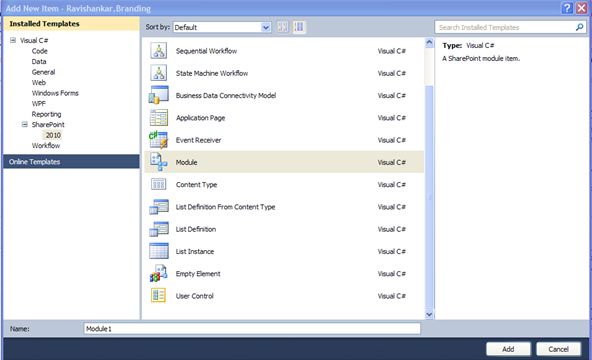Viewport: 592px width, 360px height.
Task: Select the Sequential Workflow template icon
Action: click(159, 51)
